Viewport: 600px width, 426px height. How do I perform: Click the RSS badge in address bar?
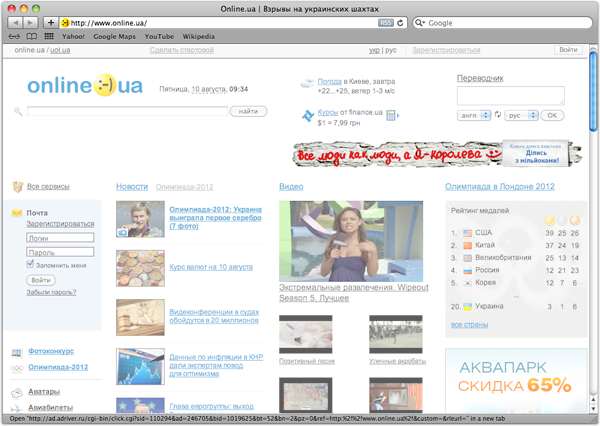[385, 22]
